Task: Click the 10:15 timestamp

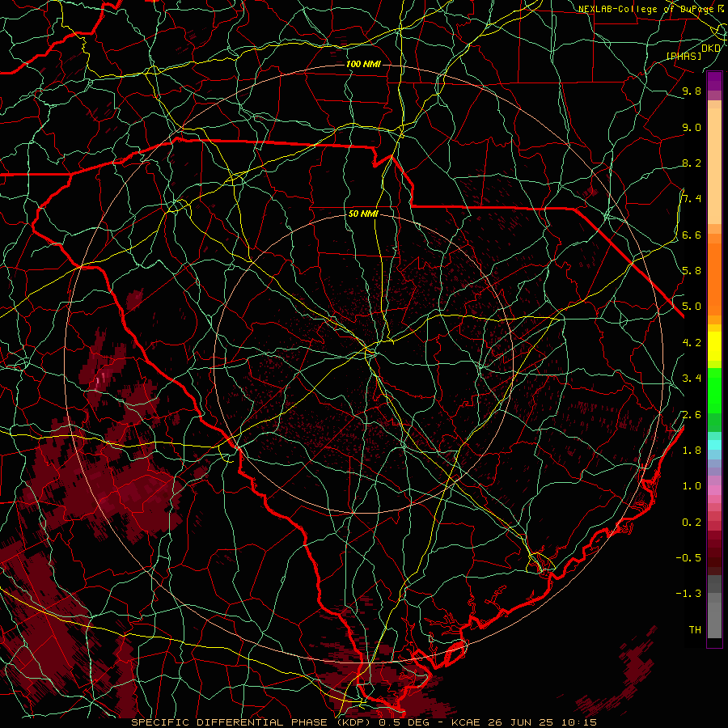Action: coord(578,722)
